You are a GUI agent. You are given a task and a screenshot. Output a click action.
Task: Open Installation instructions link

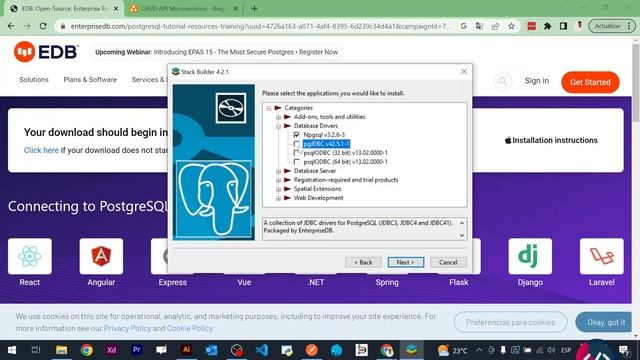551,140
